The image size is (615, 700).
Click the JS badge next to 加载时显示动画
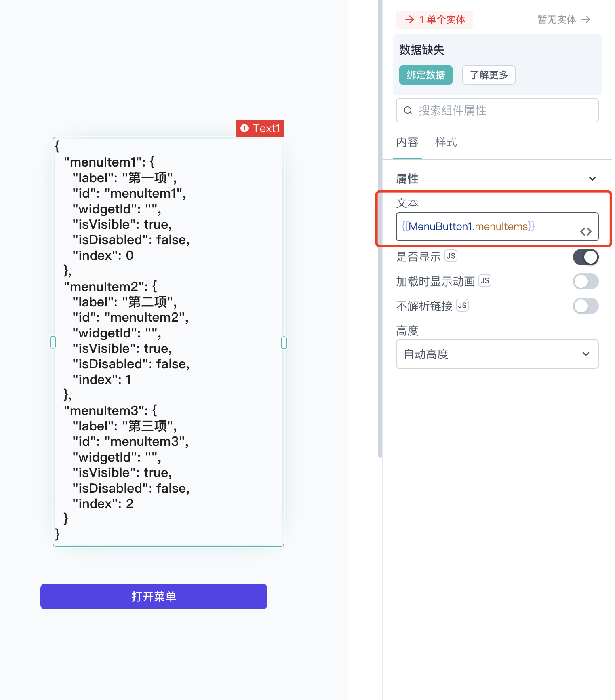[x=485, y=280]
